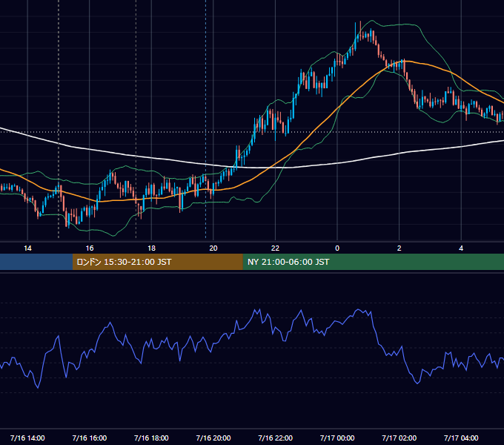Click the NY 21:00-06:00 JST session bar
This screenshot has width=504, height=445.
pos(373,262)
